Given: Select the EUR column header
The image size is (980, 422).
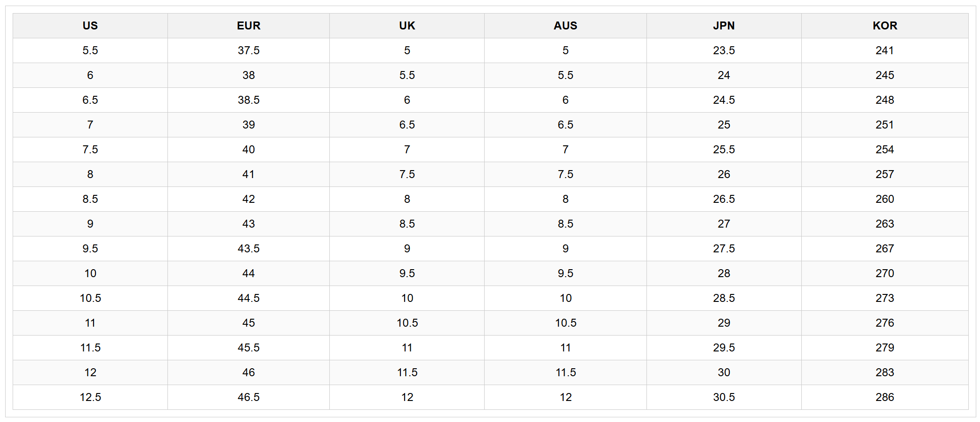Looking at the screenshot, I should (x=248, y=26).
